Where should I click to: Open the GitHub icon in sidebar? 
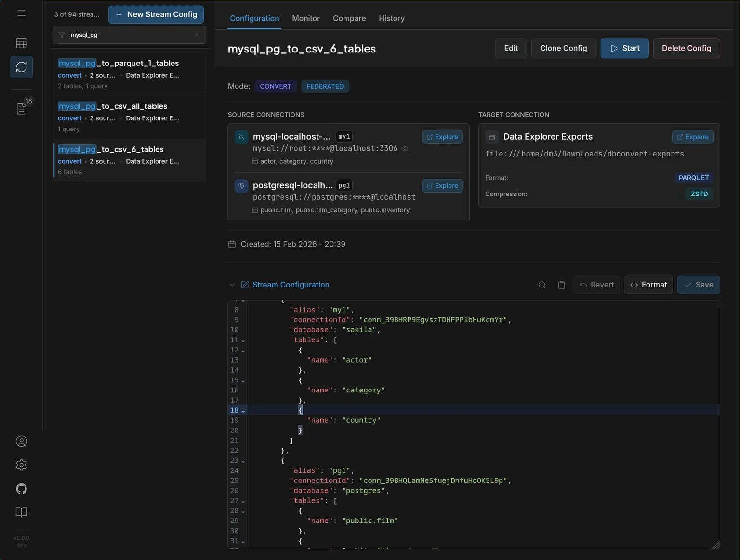(22, 489)
